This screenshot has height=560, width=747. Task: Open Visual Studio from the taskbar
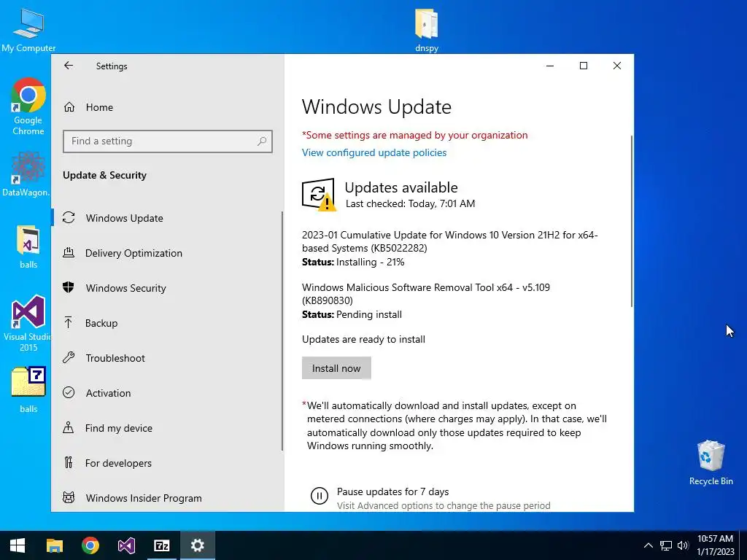tap(126, 545)
